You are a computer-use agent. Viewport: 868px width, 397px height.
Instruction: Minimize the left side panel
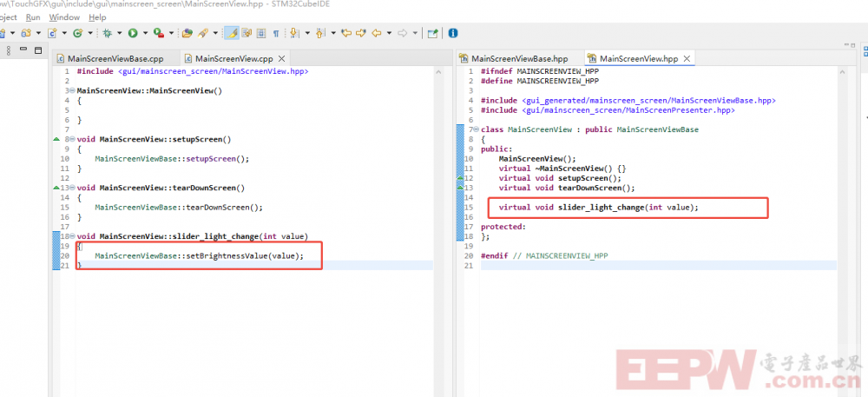tap(23, 50)
